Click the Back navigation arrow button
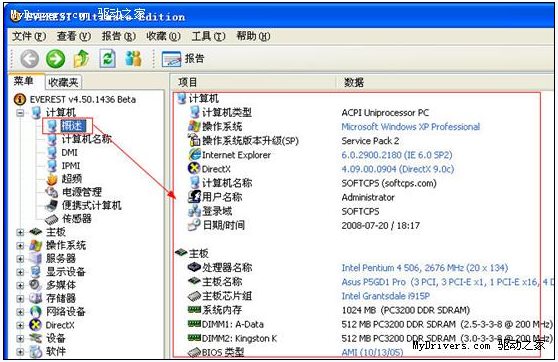558x362 pixels. tap(29, 59)
